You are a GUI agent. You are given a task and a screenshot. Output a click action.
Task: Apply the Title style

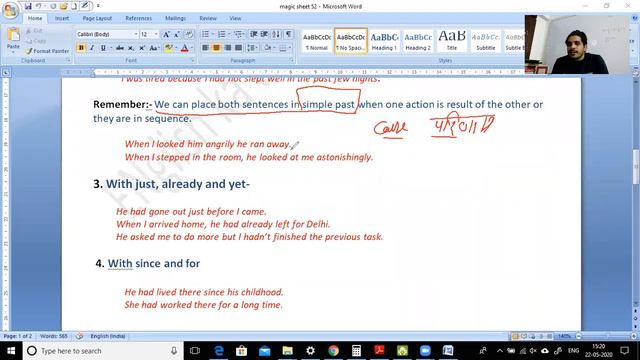click(452, 41)
